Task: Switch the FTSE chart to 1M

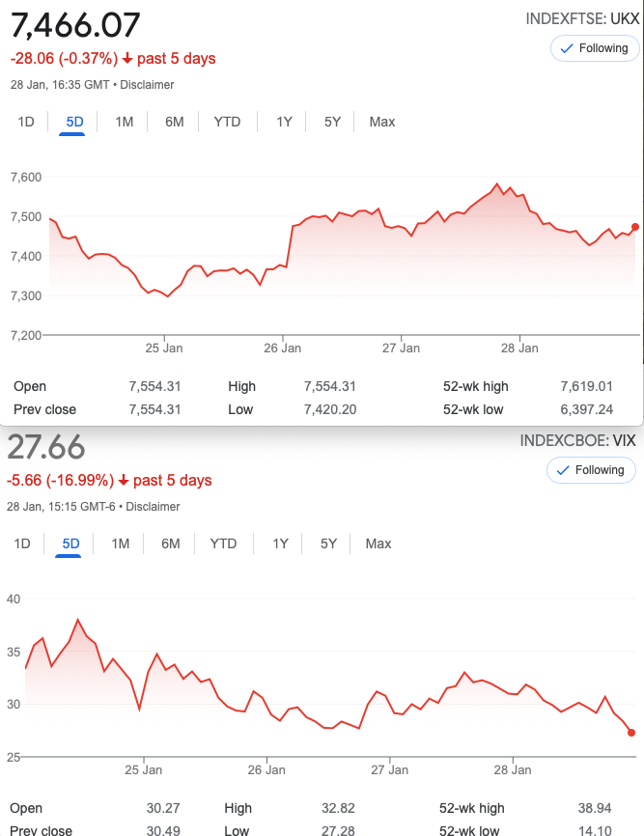Action: [x=125, y=122]
